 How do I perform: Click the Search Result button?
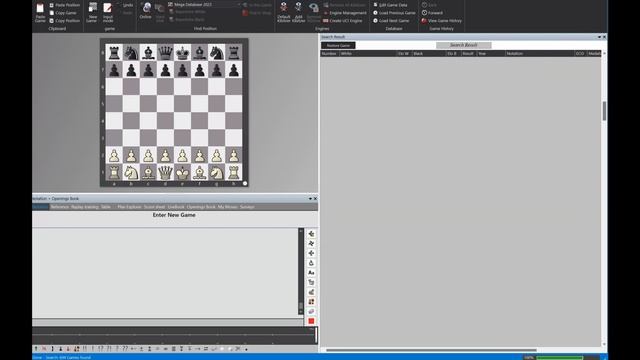464,45
